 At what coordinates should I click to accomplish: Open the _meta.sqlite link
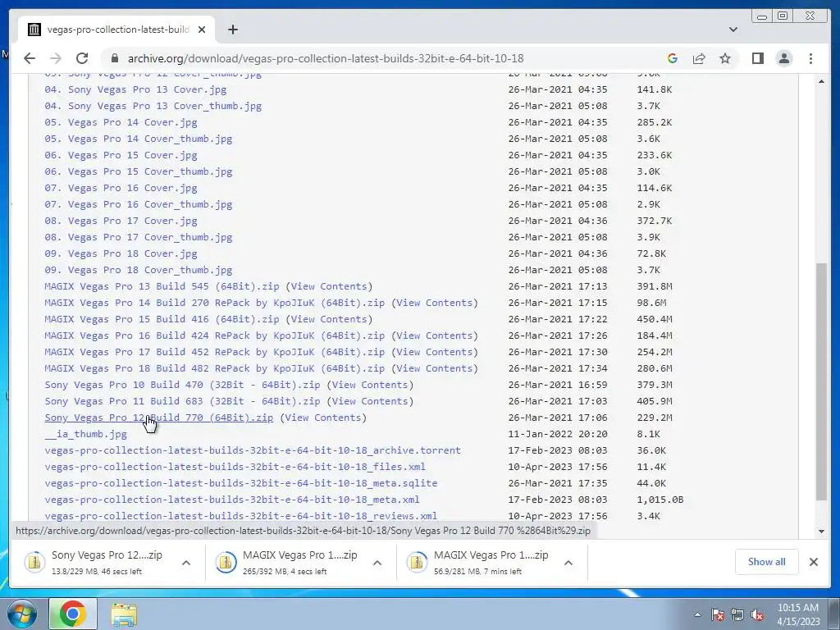point(240,483)
